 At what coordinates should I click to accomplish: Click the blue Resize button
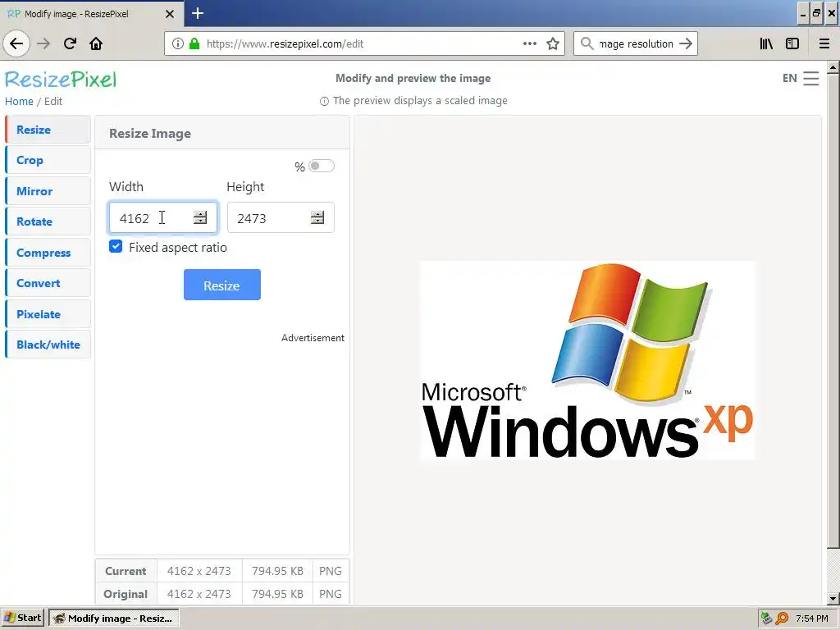pos(221,285)
